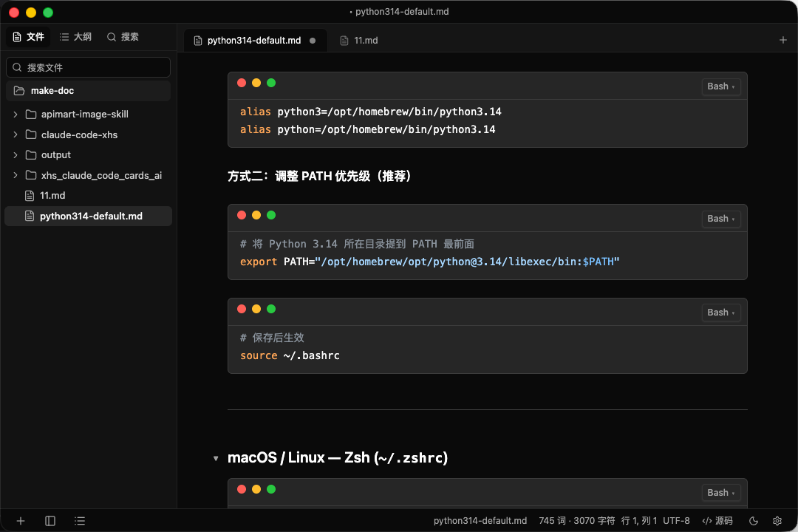This screenshot has height=532, width=798.
Task: Expand the claude-code-xhs folder chevron
Action: (16, 134)
